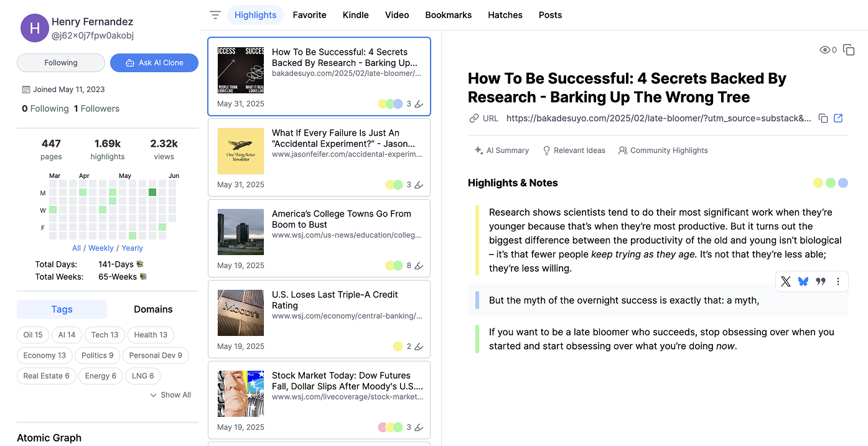The width and height of the screenshot is (868, 446).
Task: Select the LNG 6 tag
Action: click(x=143, y=376)
